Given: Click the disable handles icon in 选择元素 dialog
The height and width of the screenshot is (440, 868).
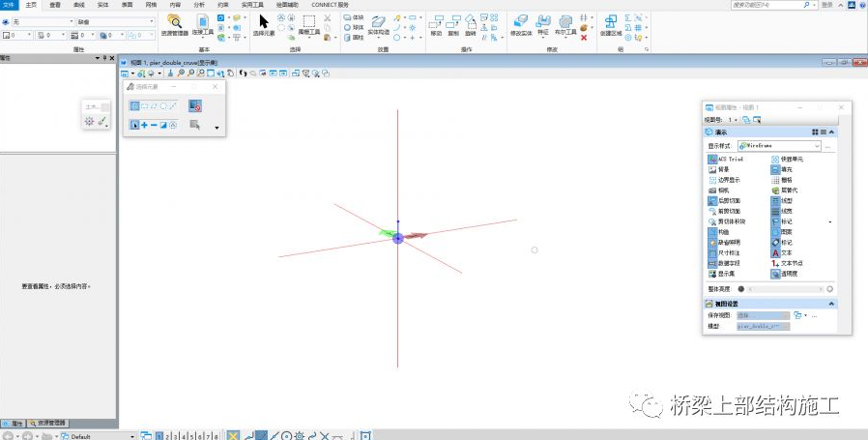Looking at the screenshot, I should pyautogui.click(x=195, y=105).
